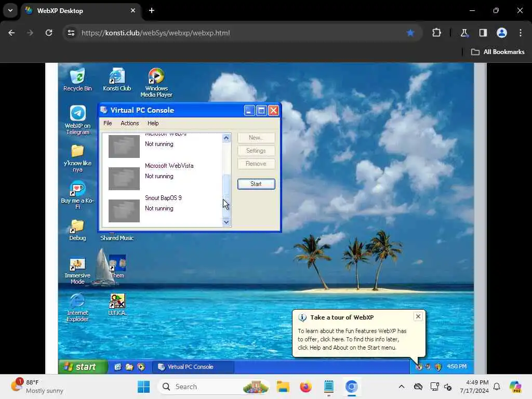Close the Take a tour of WebXP balloon
The width and height of the screenshot is (532, 399).
[x=418, y=316]
